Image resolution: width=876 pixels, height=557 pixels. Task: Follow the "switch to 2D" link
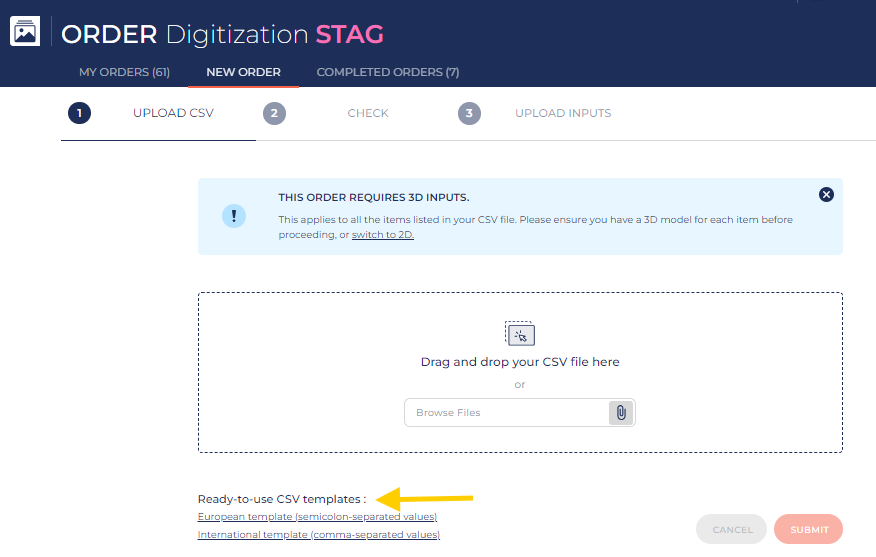pos(382,235)
